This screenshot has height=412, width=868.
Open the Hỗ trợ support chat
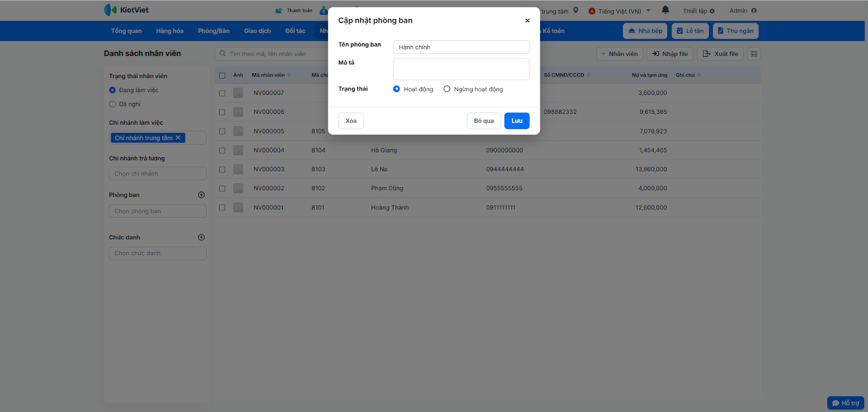[x=845, y=403]
